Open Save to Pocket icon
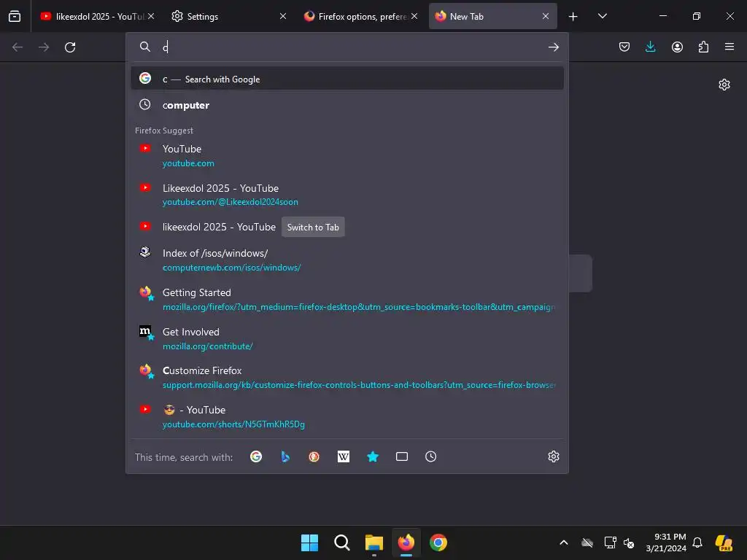 [x=624, y=47]
